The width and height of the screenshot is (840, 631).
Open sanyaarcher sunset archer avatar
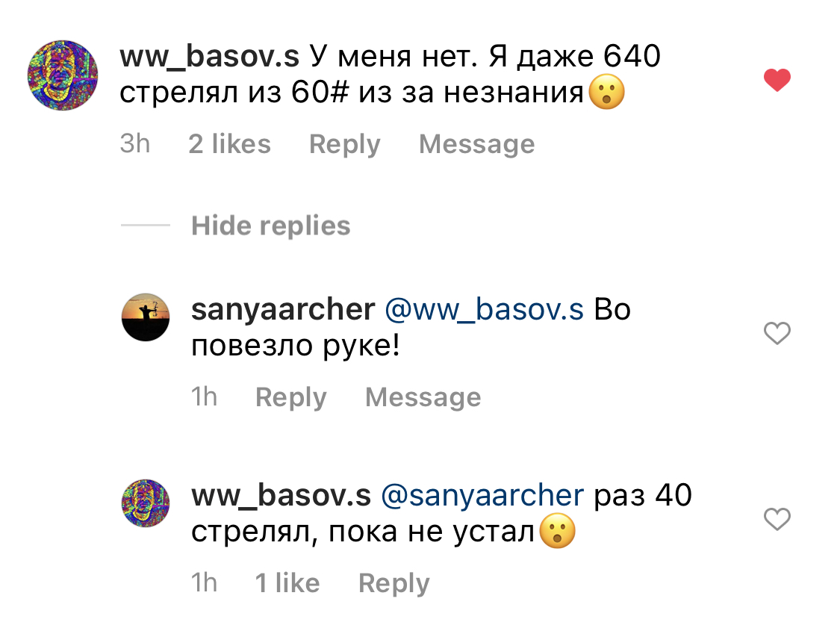[x=146, y=317]
